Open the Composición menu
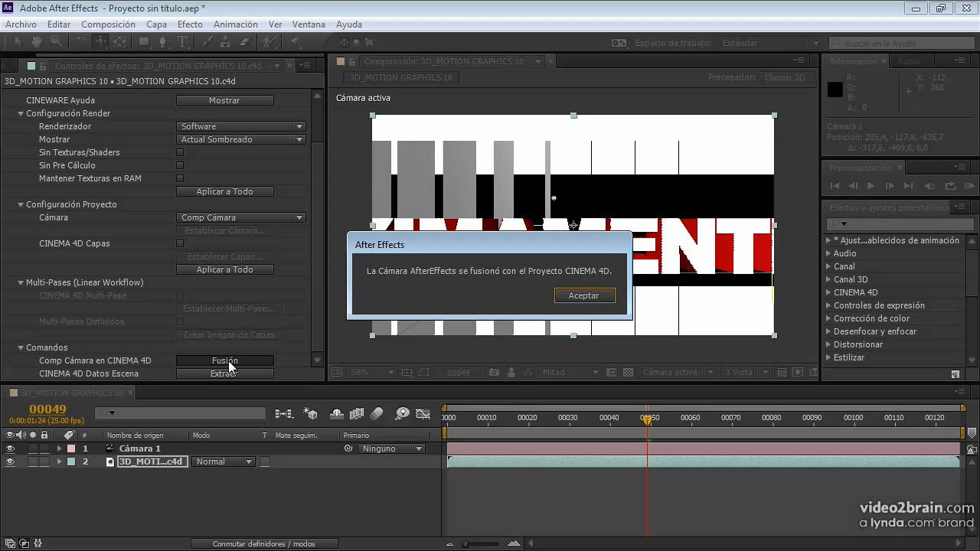 [108, 24]
